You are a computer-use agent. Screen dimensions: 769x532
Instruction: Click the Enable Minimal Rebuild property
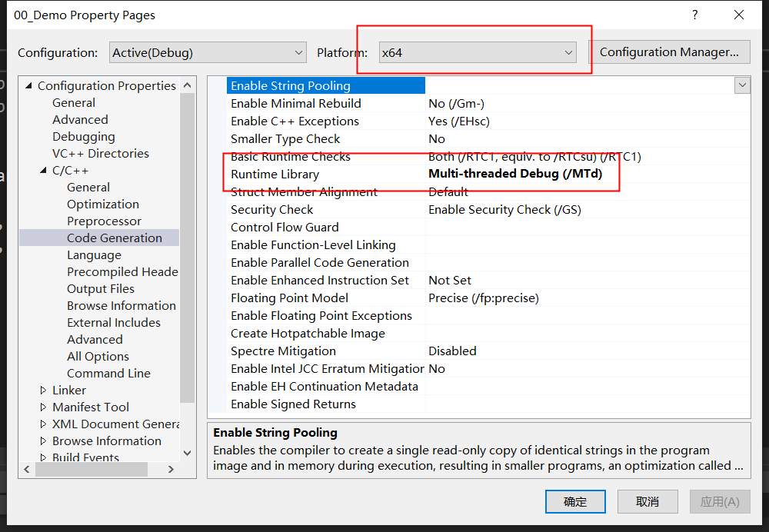coord(296,104)
